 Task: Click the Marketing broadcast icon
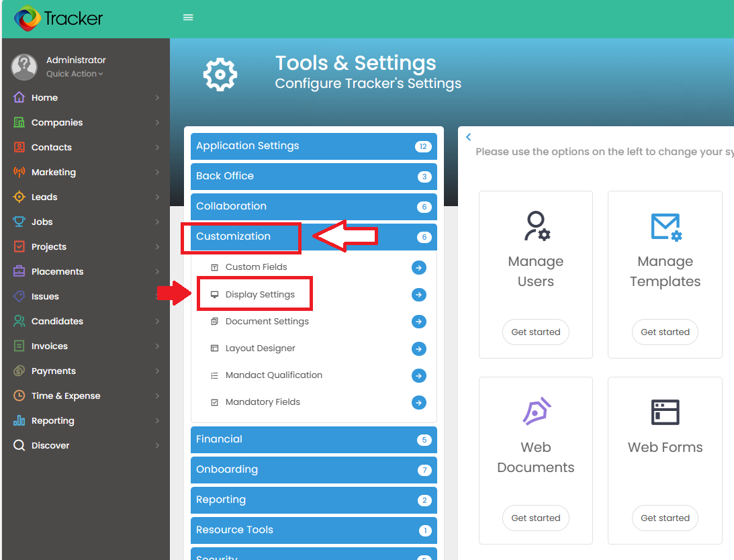coord(19,172)
